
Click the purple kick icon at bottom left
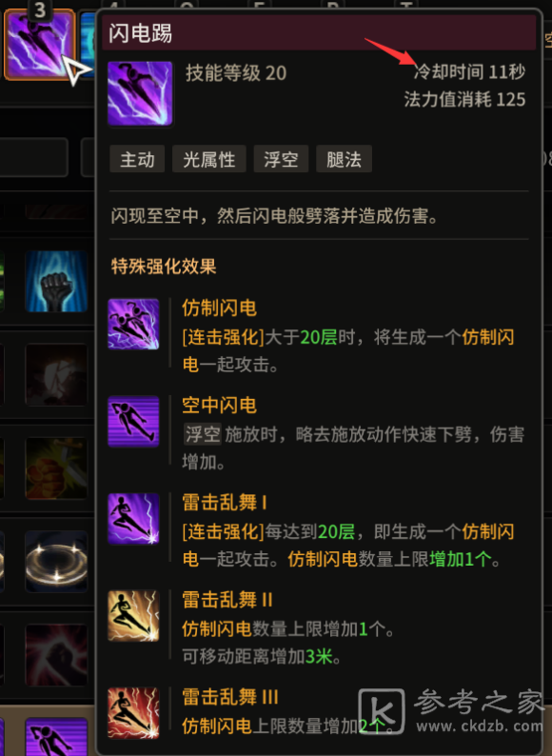(56, 737)
